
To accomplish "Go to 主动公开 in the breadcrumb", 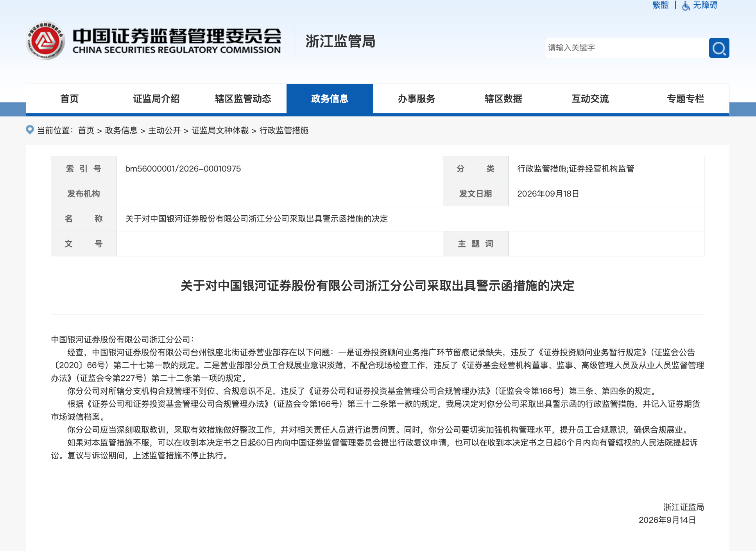I will (165, 131).
